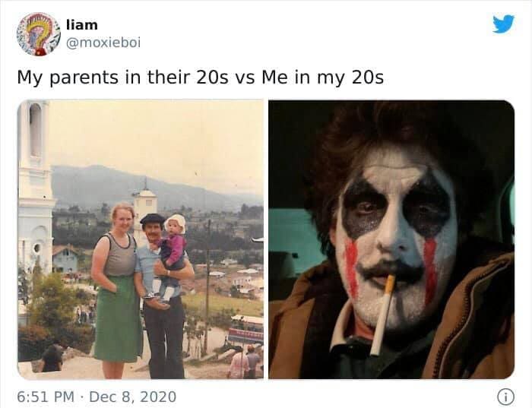Viewport: 532px width, 408px height.
Task: Open the clown-makeup face photo
Action: point(391,239)
